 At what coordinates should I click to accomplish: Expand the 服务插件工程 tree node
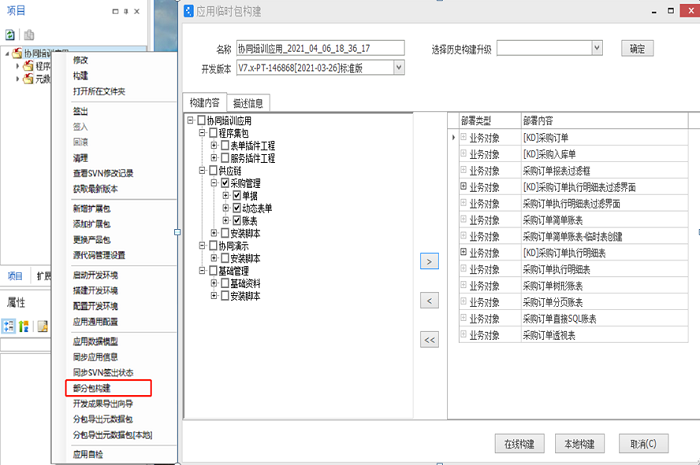coord(214,158)
